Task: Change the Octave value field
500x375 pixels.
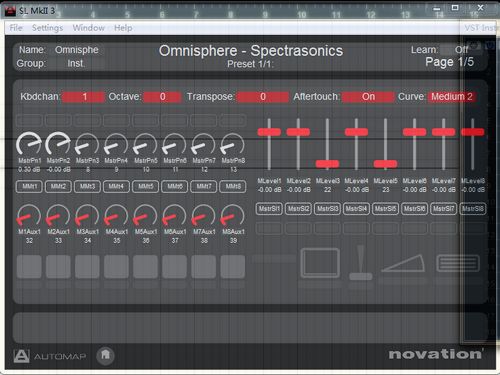Action: tap(162, 97)
